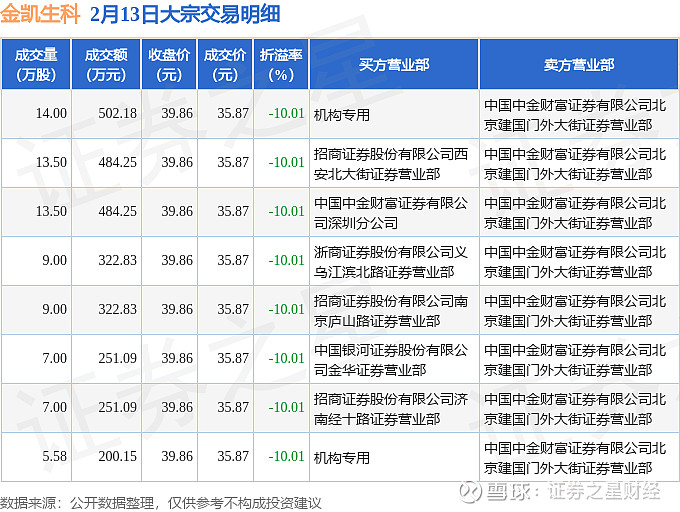Click seller 中国中金财富证券 in the 14.00 row
The width and height of the screenshot is (680, 512).
[575, 115]
